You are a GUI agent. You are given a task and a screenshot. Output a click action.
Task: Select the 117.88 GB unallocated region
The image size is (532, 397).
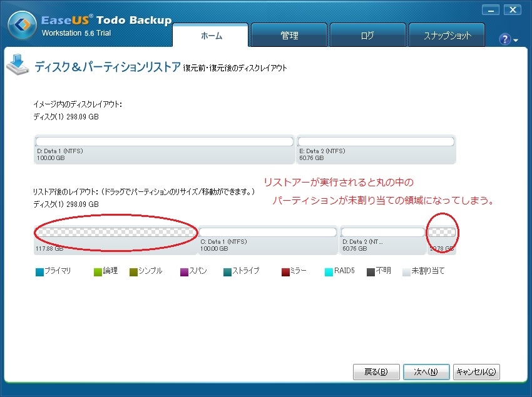(x=116, y=240)
